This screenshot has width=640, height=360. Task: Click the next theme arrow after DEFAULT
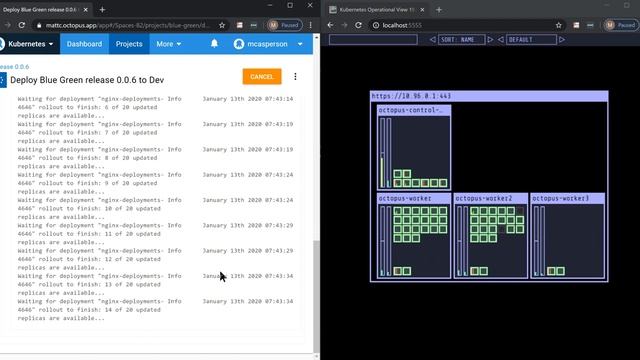pos(562,40)
